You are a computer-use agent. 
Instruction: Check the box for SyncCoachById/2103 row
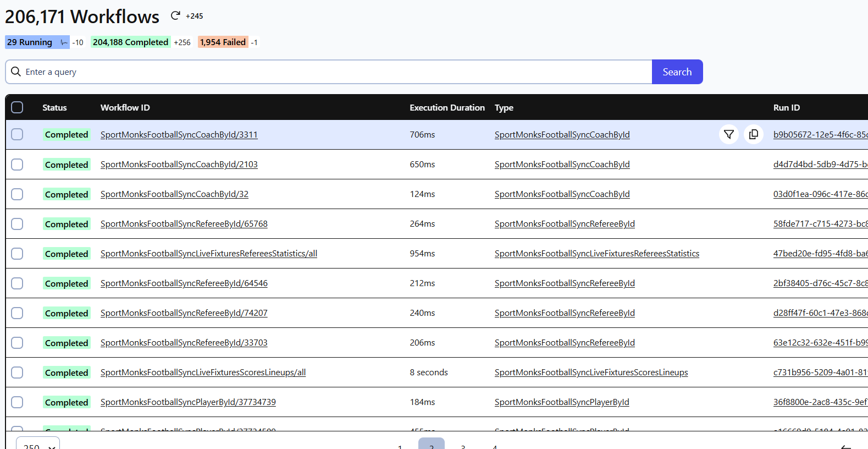pos(17,165)
